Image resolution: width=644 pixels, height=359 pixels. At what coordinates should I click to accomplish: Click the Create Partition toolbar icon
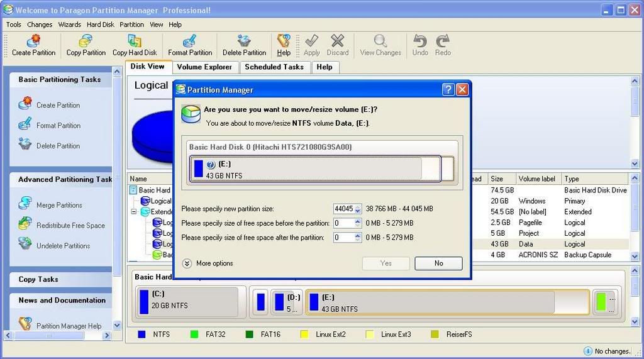[x=34, y=41]
